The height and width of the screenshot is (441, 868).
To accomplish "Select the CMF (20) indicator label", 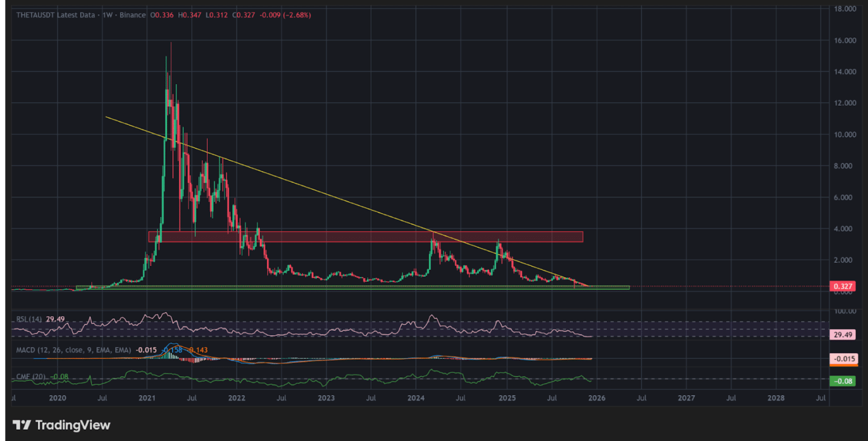I will 31,376.
